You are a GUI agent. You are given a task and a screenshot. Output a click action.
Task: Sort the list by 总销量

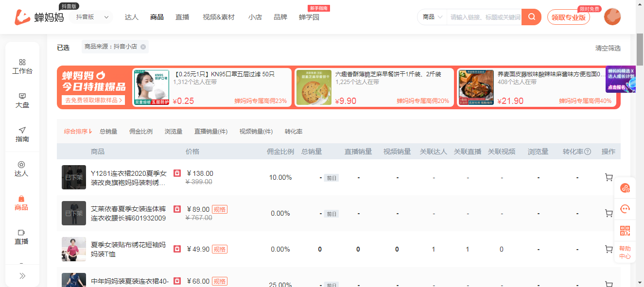point(108,132)
